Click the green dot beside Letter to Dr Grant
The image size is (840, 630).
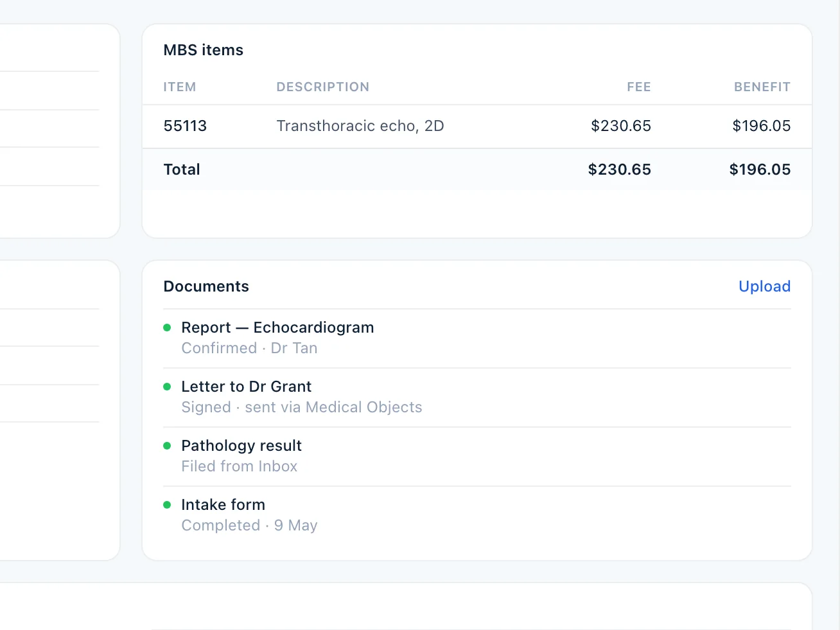(167, 387)
